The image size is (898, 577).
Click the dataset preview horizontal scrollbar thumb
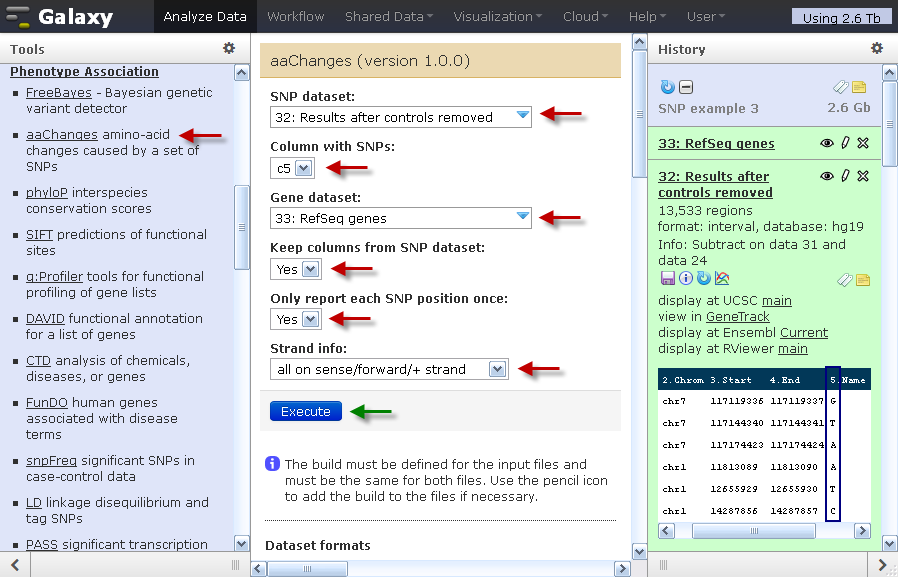754,531
